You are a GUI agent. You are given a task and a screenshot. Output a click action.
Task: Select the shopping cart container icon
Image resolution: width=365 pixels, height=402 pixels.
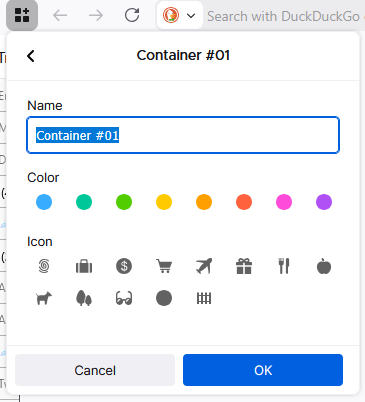(x=164, y=266)
